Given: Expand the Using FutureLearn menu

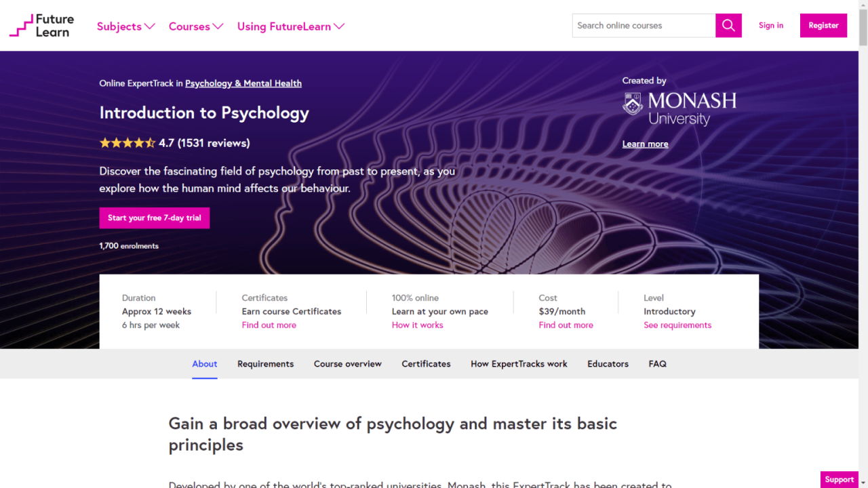Looking at the screenshot, I should (x=290, y=26).
